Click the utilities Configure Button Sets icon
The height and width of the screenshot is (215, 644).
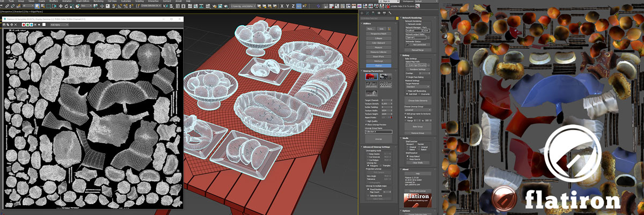pyautogui.click(x=389, y=28)
